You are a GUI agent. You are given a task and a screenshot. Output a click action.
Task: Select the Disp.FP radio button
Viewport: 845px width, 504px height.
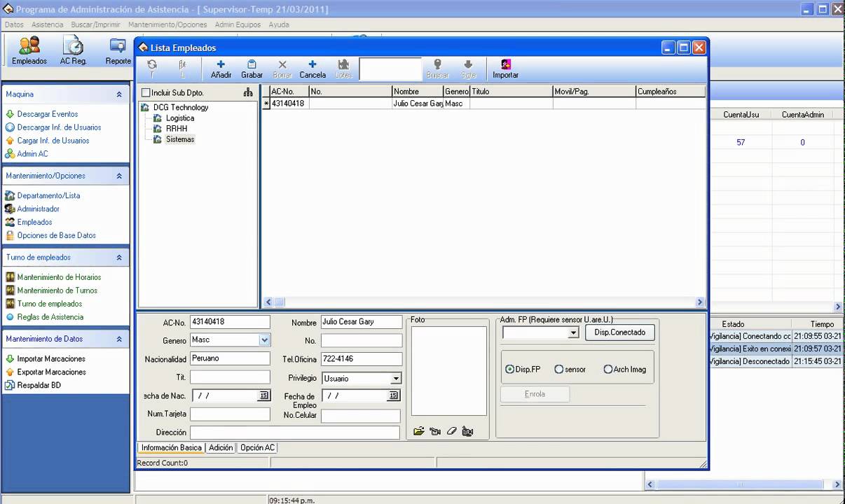coord(509,370)
